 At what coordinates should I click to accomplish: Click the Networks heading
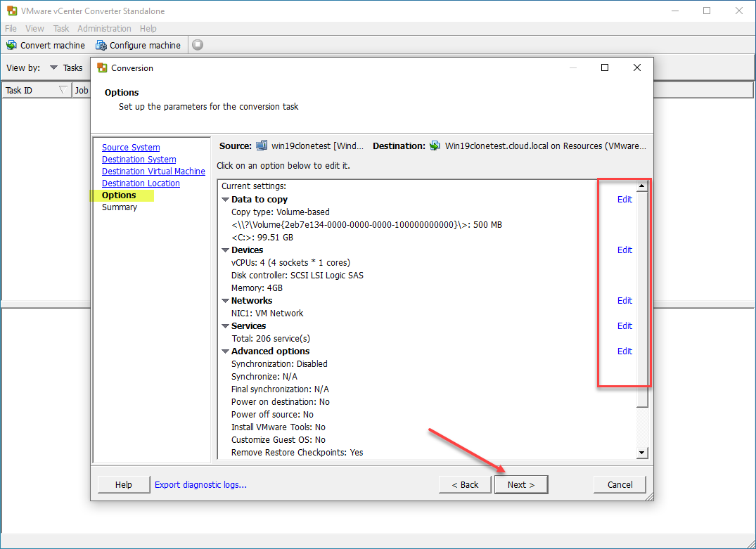pyautogui.click(x=252, y=301)
